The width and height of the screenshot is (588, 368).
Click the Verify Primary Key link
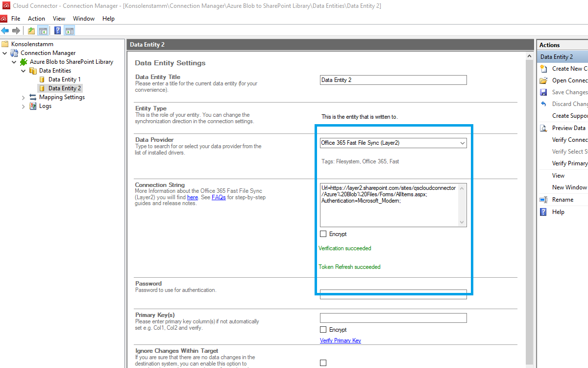340,341
